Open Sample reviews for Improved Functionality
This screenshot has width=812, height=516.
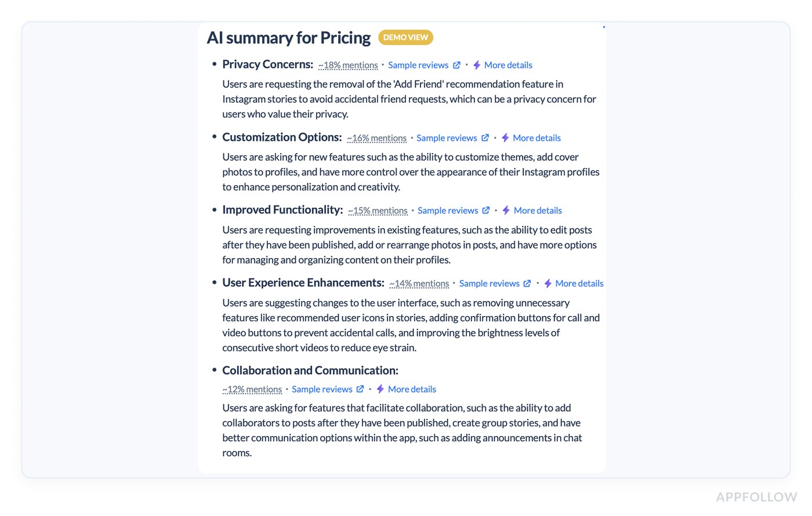[448, 210]
